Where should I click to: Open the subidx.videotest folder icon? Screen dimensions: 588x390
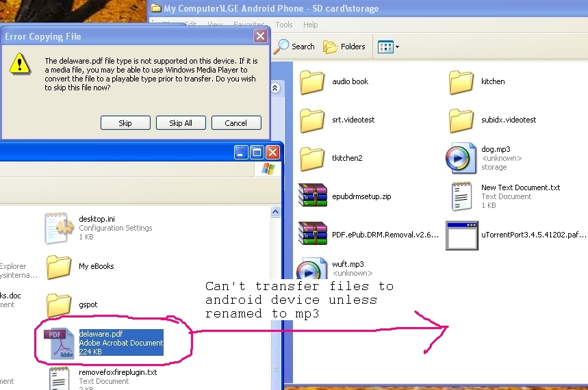click(x=461, y=120)
